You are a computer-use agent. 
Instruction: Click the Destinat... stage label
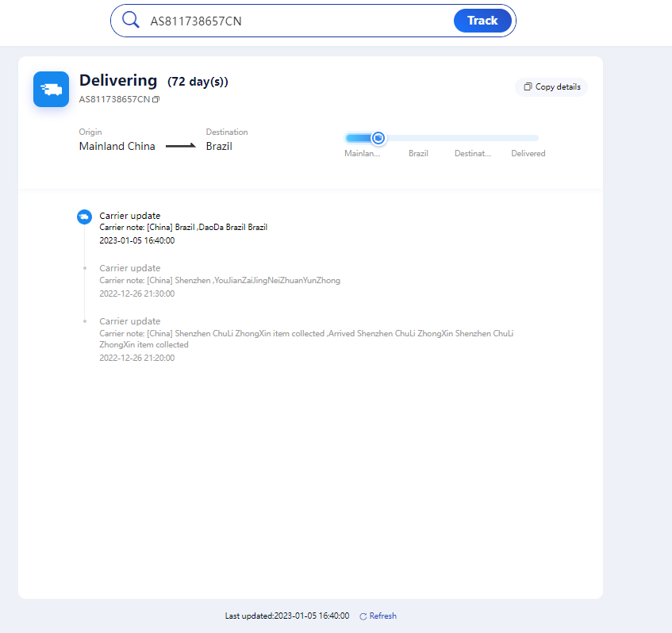(473, 153)
